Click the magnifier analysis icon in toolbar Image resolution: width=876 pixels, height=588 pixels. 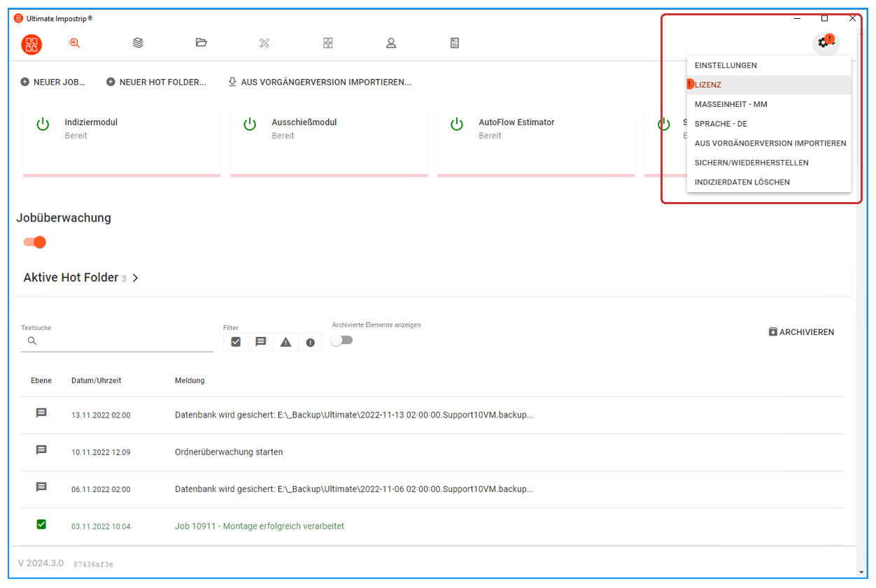(75, 43)
